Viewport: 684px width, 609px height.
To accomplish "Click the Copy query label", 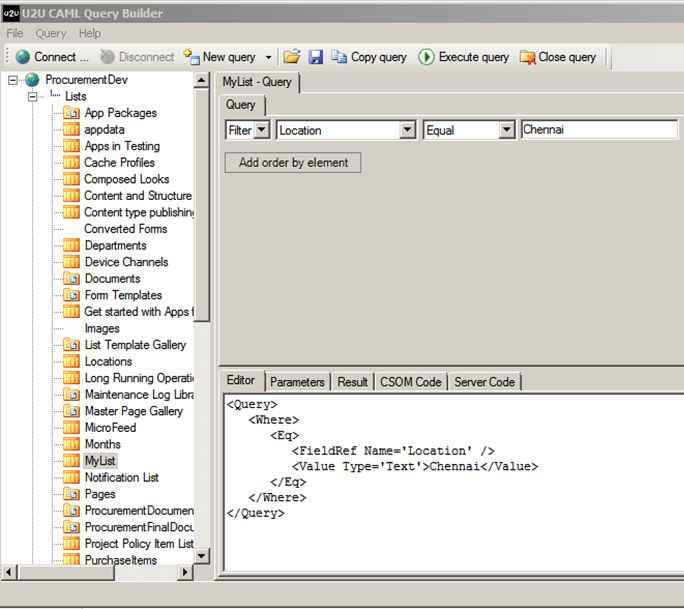I will pos(379,57).
